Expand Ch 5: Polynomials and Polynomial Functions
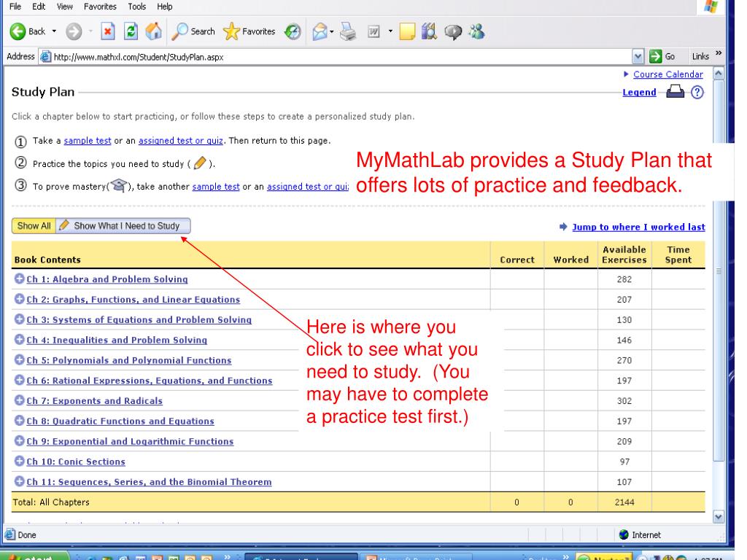The width and height of the screenshot is (747, 560). (x=19, y=360)
